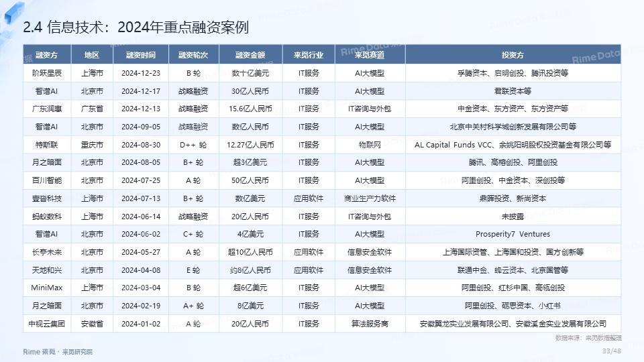This screenshot has height=362, width=644.
Task: Click the investor cell '君联资本等'
Action: coord(513,91)
